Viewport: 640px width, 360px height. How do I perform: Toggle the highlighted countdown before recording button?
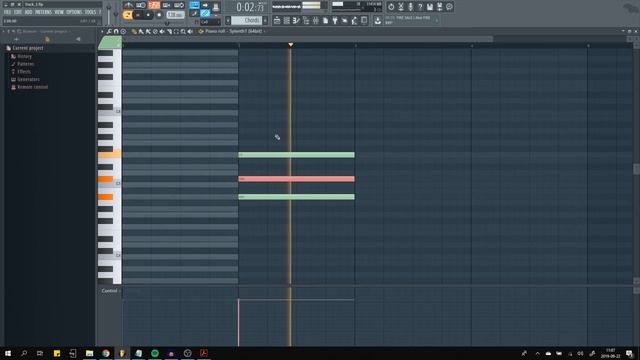[x=154, y=5]
